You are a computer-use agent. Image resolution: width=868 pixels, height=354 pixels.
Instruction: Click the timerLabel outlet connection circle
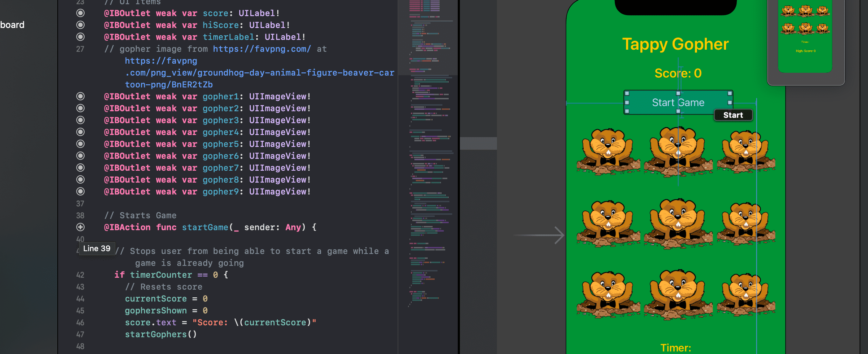(x=80, y=37)
